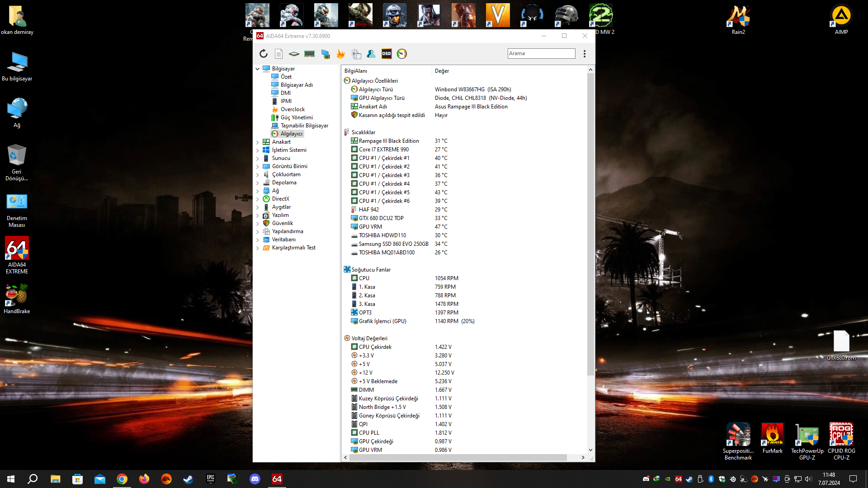Click the speedometer gauge toolbar icon
Image resolution: width=868 pixels, height=488 pixels.
pos(402,54)
